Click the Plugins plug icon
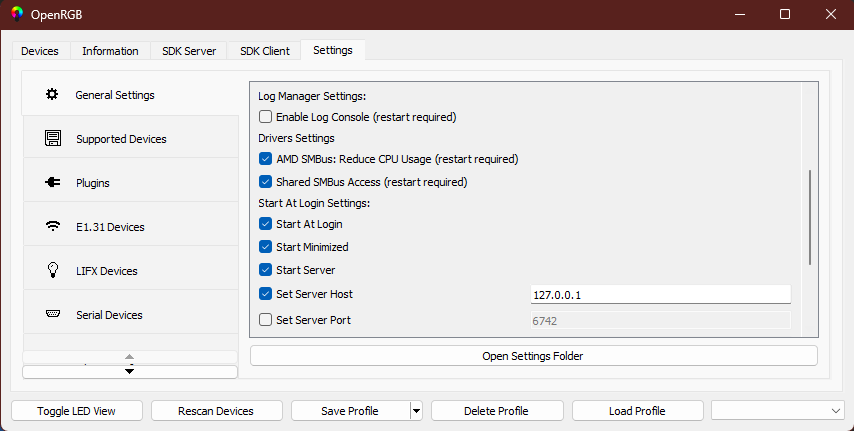The width and height of the screenshot is (854, 431). [53, 183]
